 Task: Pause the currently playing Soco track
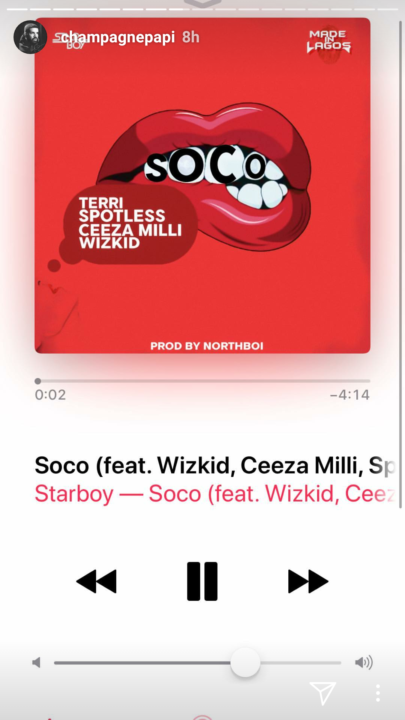(202, 581)
